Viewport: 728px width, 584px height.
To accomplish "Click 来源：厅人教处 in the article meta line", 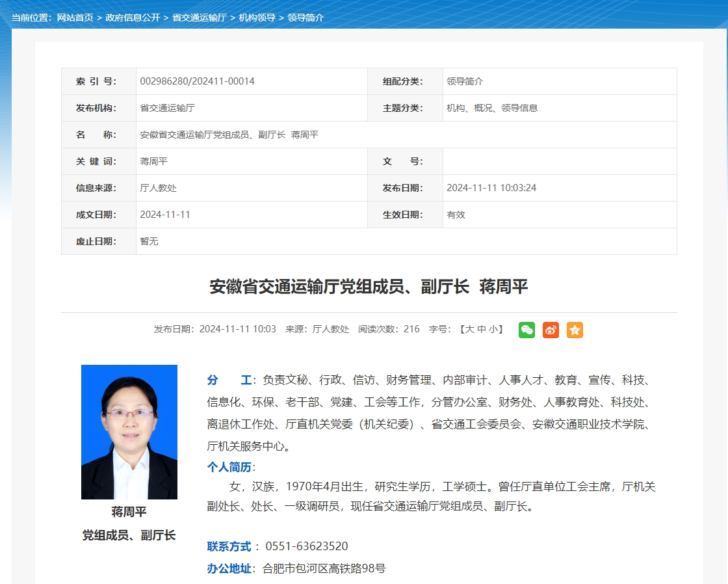I will [317, 330].
